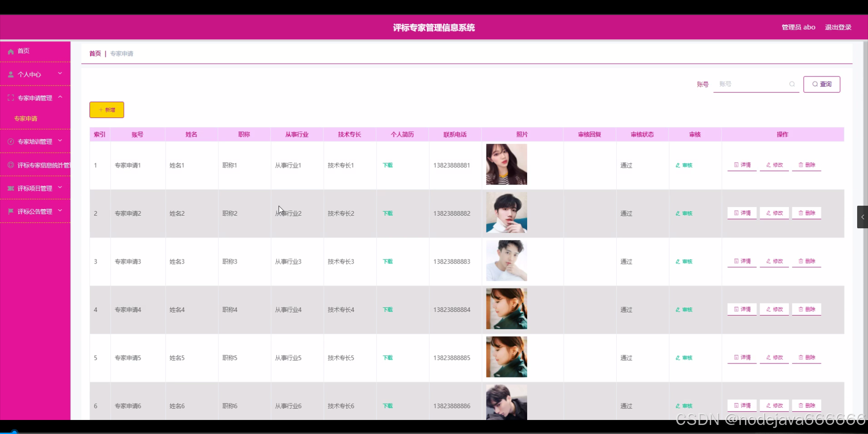Image resolution: width=868 pixels, height=434 pixels.
Task: Click the search magnifier icon in 账号 field
Action: coord(792,84)
